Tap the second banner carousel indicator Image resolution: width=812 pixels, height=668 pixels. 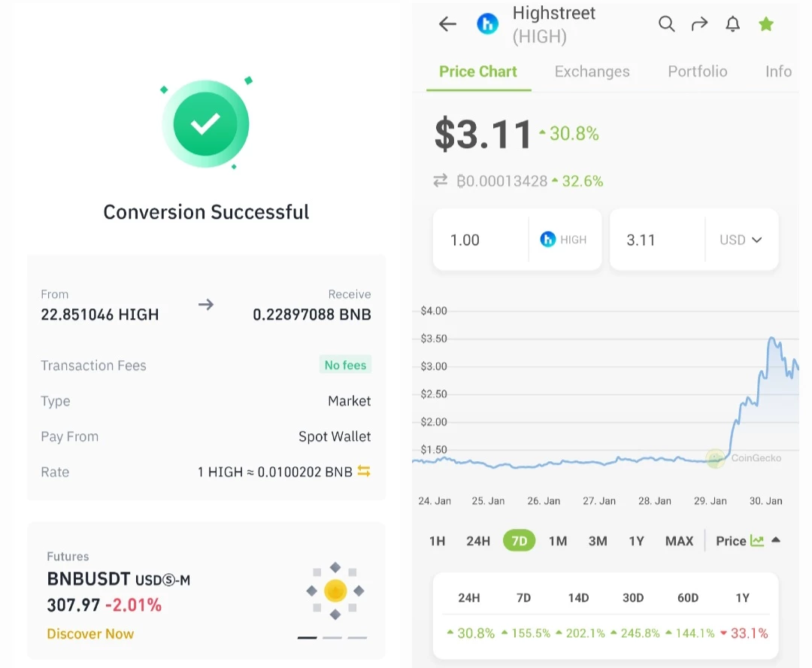pos(332,637)
